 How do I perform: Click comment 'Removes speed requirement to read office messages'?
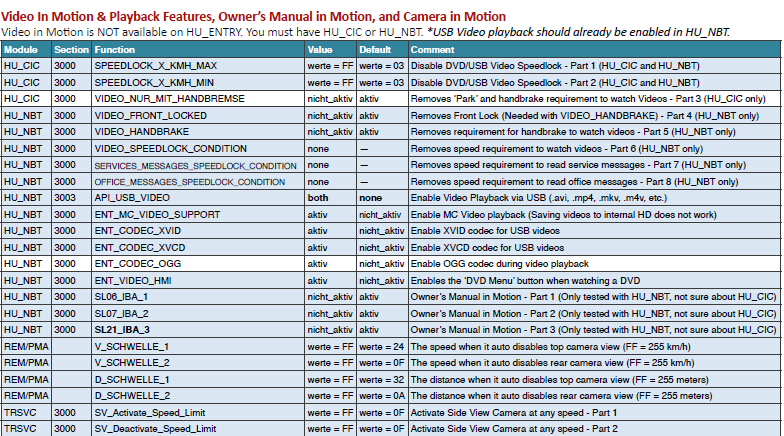pos(574,182)
